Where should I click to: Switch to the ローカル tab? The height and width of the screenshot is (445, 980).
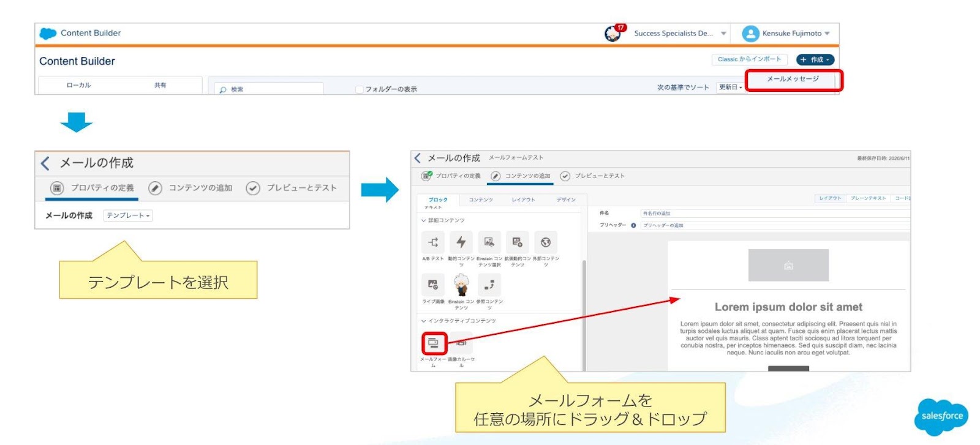(x=78, y=85)
